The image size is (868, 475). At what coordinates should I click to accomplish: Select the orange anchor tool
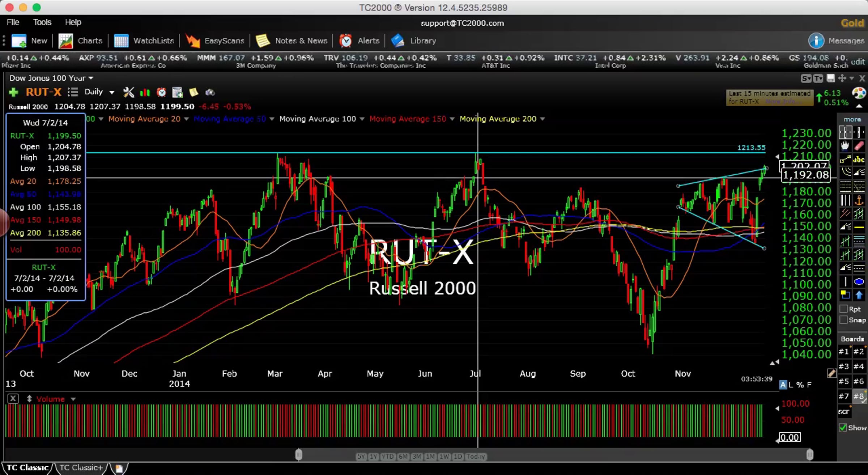pos(859,200)
